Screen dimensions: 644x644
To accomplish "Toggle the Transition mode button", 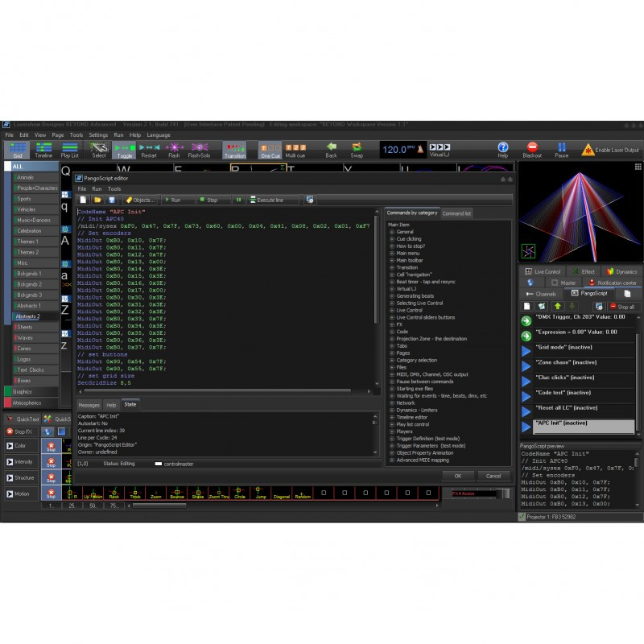I will [235, 150].
